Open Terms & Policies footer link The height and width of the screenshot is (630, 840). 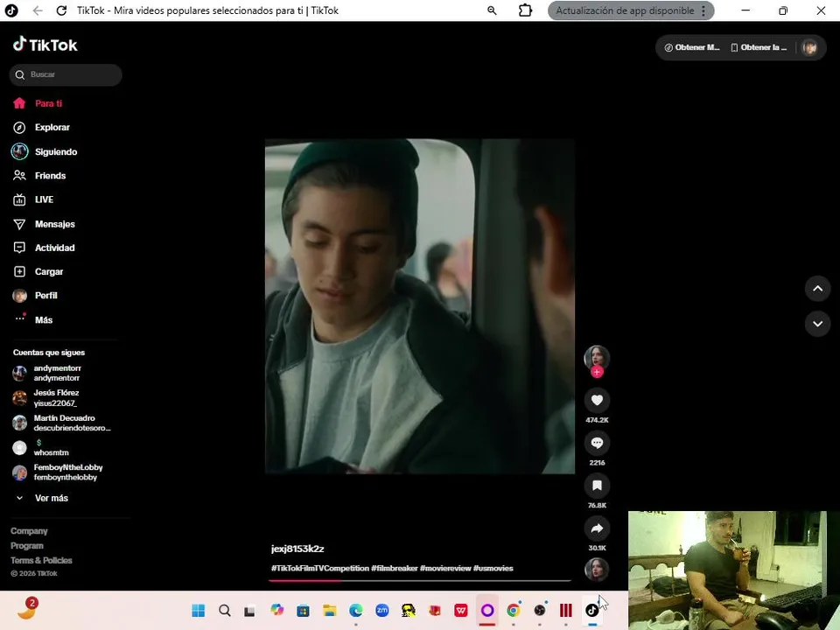41,560
